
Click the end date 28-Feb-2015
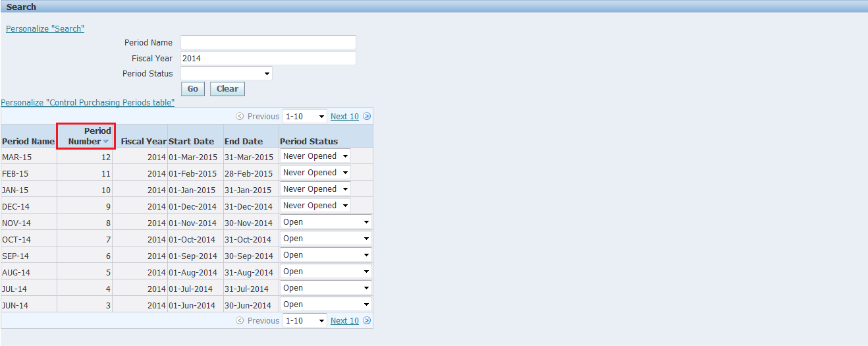249,174
